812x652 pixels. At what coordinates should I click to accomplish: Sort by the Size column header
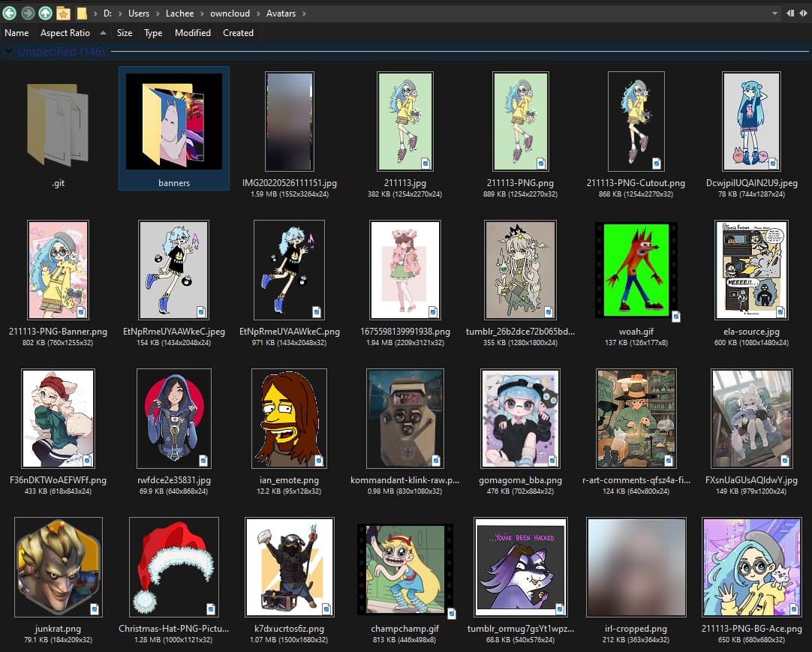tap(125, 32)
